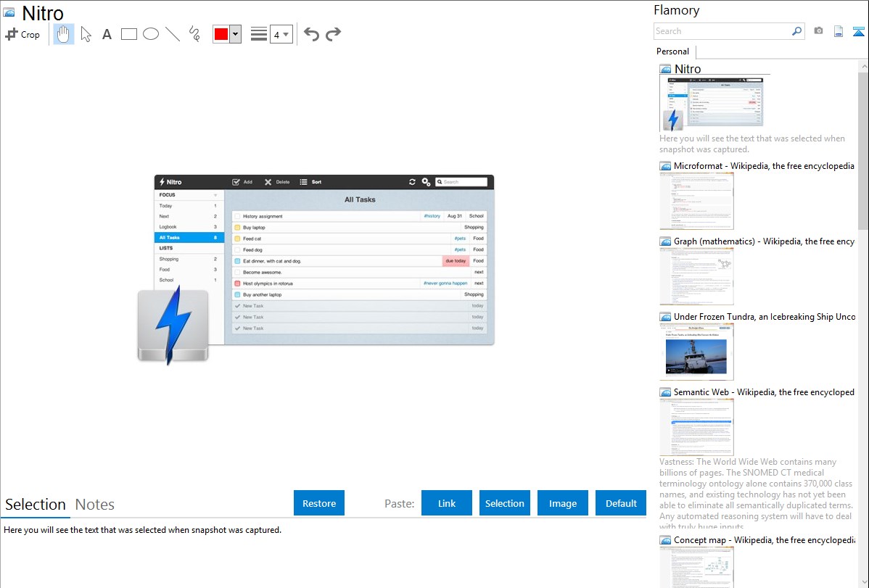Screen dimensions: 869x588
Task: Select the arrow pointer tool
Action: [x=86, y=34]
